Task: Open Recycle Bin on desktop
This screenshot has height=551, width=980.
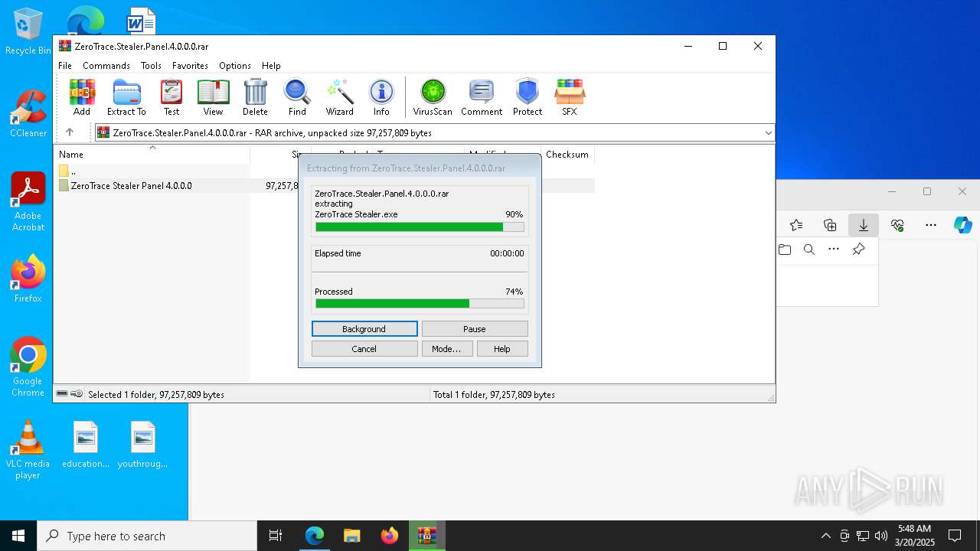Action: click(28, 31)
